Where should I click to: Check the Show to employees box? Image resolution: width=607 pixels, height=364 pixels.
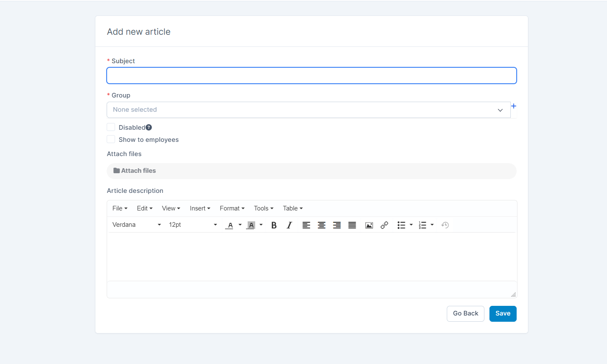tap(111, 139)
